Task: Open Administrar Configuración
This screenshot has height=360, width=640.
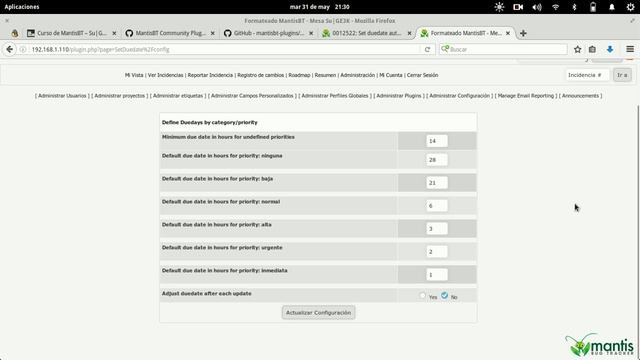Action: coord(460,96)
